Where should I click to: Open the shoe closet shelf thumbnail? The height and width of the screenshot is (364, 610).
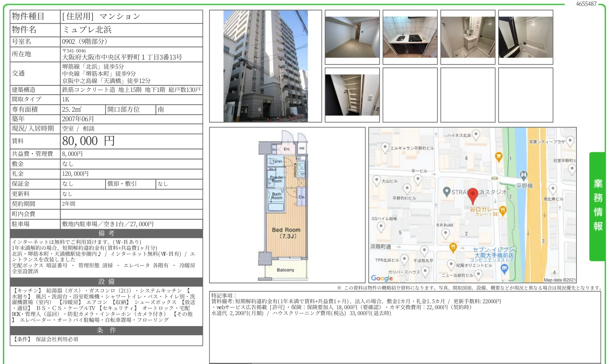(352, 95)
